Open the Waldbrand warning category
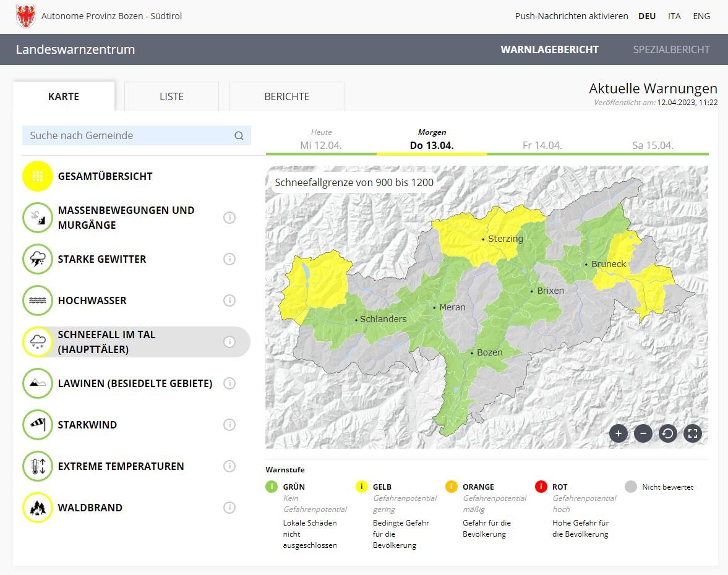Viewport: 728px width, 575px height. click(x=38, y=508)
